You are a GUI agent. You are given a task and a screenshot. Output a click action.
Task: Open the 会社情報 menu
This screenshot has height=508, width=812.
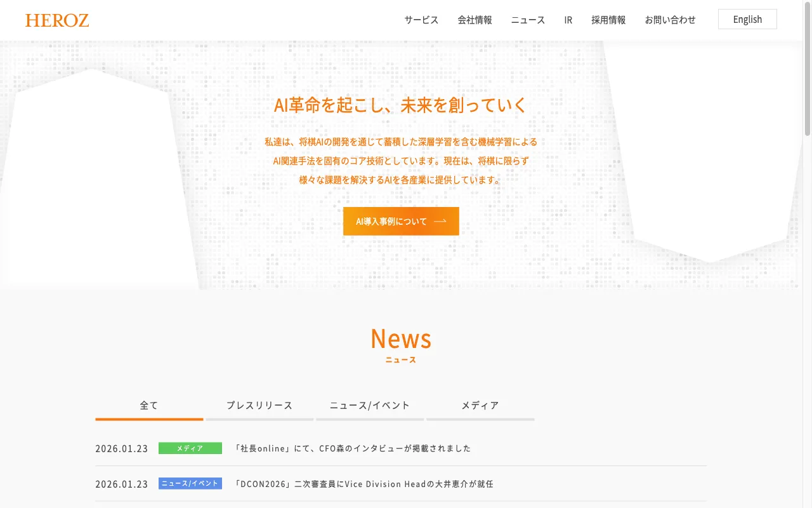point(475,20)
